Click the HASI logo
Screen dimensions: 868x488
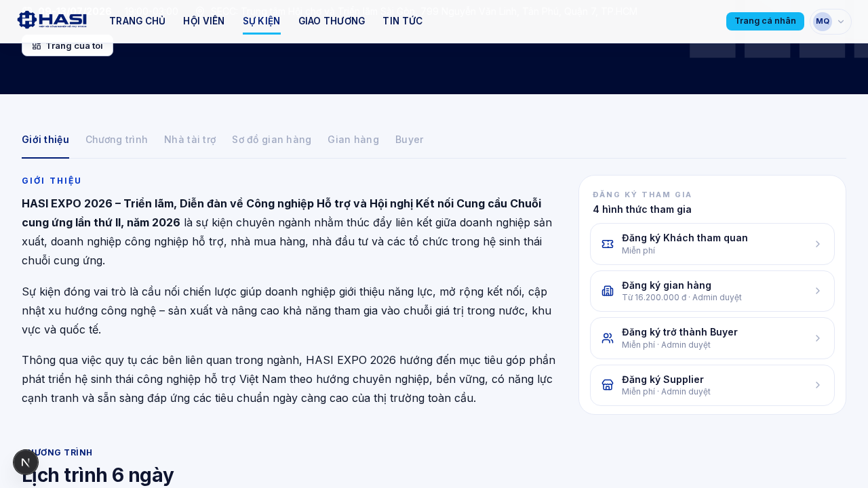[52, 20]
